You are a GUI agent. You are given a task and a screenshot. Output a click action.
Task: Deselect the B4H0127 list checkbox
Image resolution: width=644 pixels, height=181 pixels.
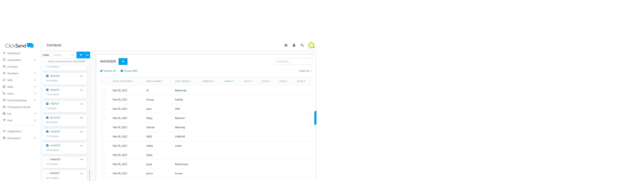click(47, 117)
